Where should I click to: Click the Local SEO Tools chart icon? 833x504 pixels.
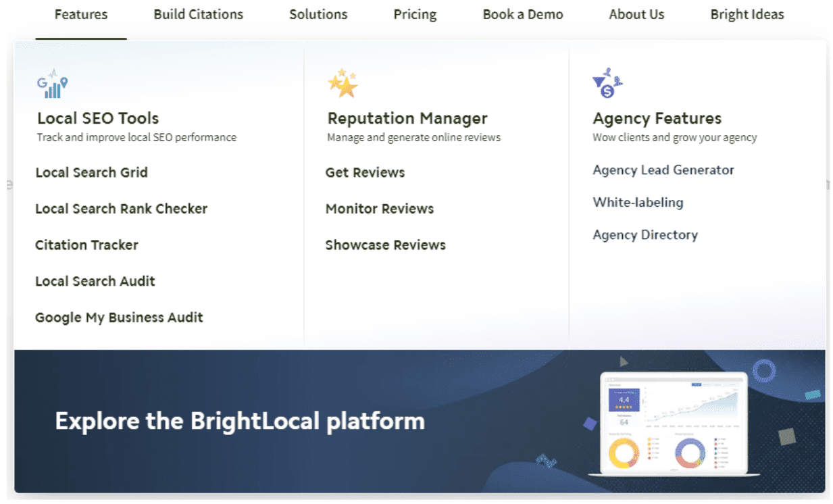coord(52,84)
